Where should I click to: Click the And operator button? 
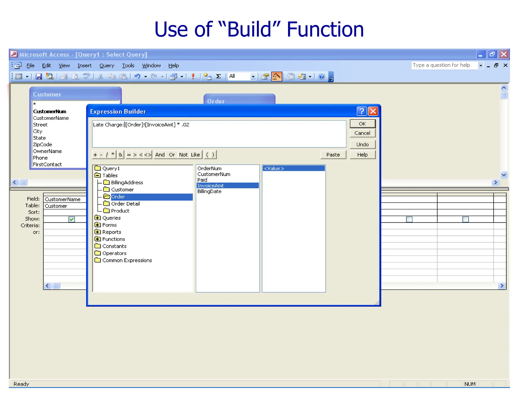(160, 155)
